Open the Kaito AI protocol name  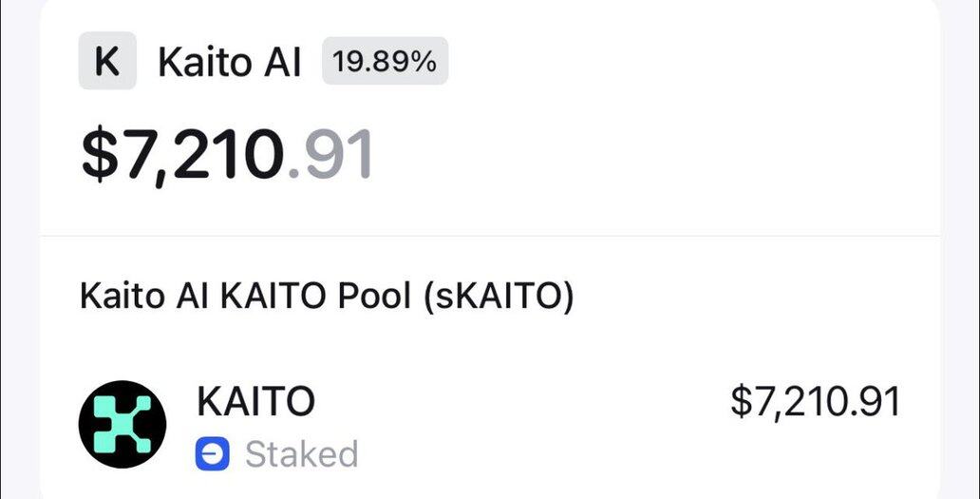pos(230,62)
